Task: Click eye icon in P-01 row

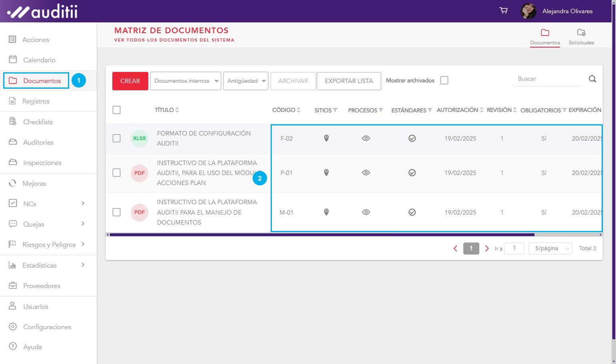Action: [366, 173]
